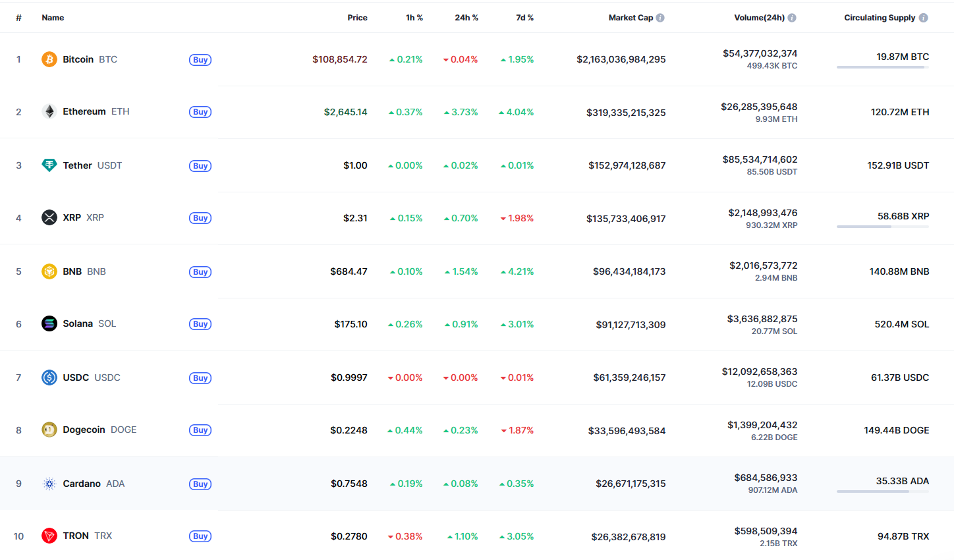Sort by Circulating Supply column header
This screenshot has width=954, height=560.
pyautogui.click(x=880, y=18)
